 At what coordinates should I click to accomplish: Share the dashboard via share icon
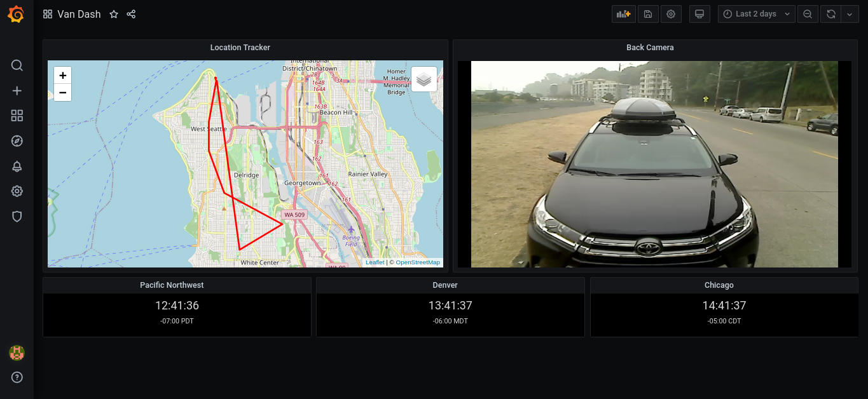pos(131,14)
